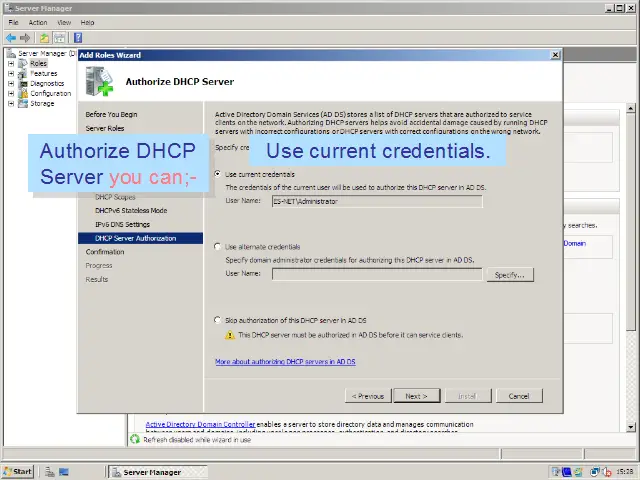Click the quick launch Server Manager icon

click(50, 472)
